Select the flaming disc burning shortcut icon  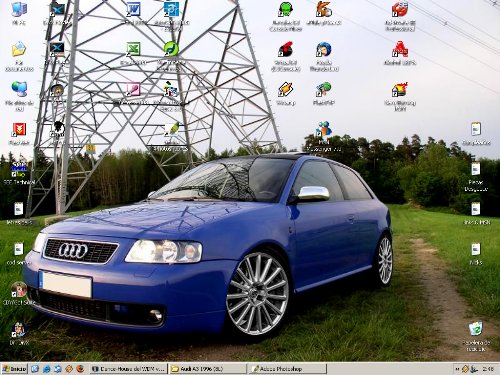[400, 89]
